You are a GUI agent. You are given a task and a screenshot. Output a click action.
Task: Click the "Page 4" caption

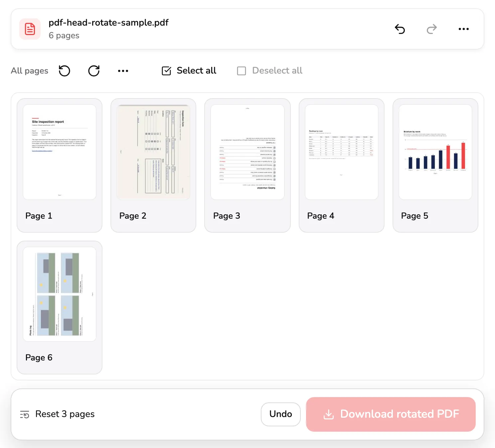pyautogui.click(x=321, y=216)
